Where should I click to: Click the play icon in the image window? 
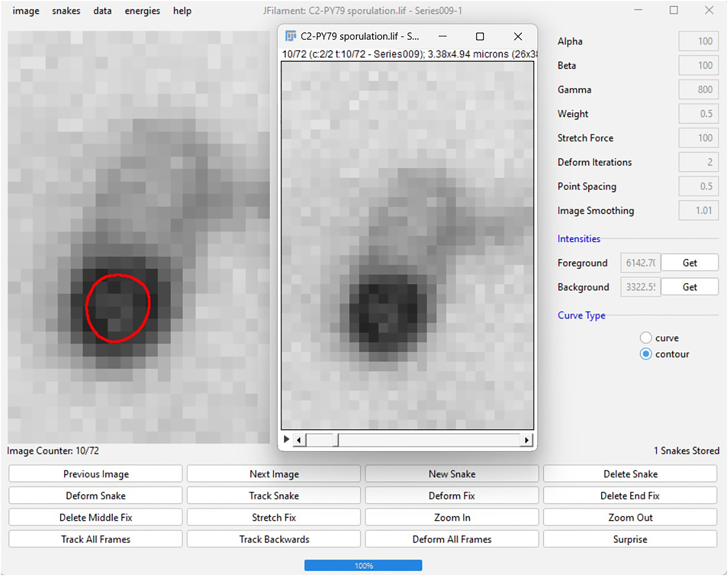click(287, 439)
